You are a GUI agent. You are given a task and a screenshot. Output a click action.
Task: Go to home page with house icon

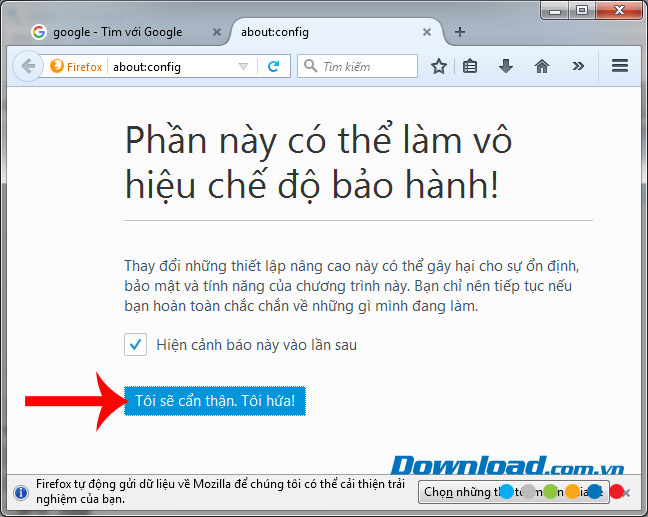click(x=542, y=66)
